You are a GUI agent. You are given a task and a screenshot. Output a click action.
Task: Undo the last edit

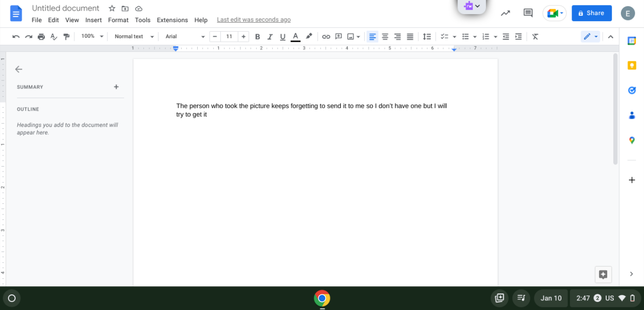tap(16, 37)
